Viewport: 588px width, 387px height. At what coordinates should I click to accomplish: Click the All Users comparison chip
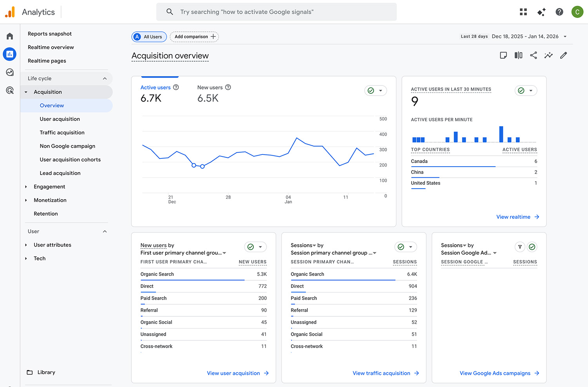click(149, 36)
